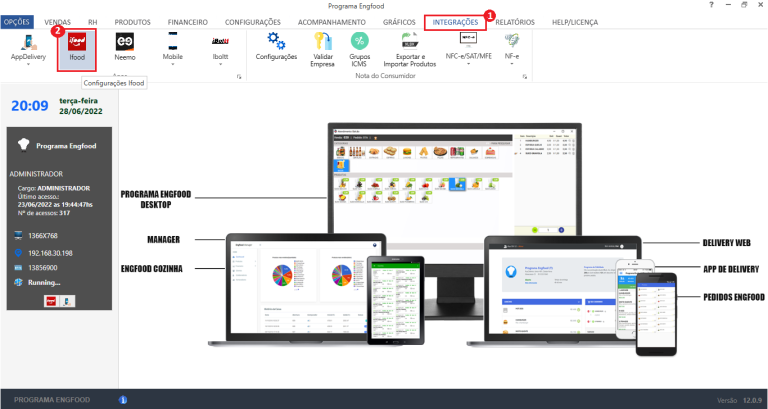Viewport: 768px width, 409px height.
Task: Click Exportar e Importar Produtos icon
Action: coord(409,41)
